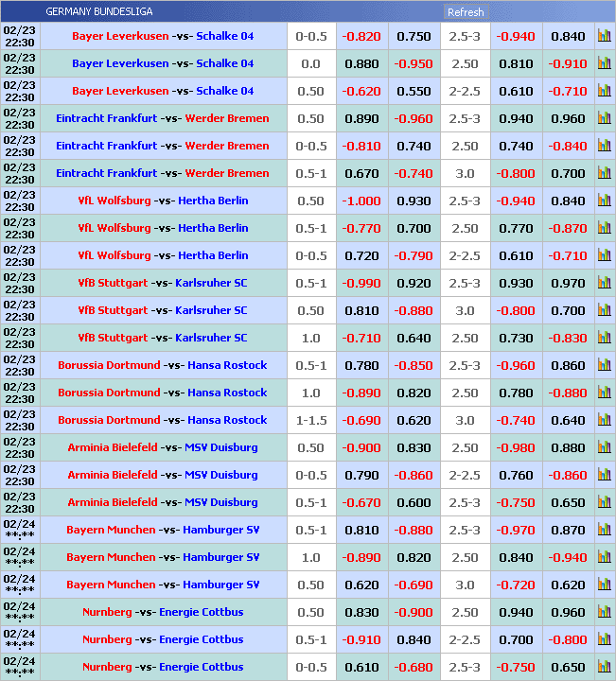The width and height of the screenshot is (616, 681).
Task: Open chart icon for Leverkusen 0.0 handicap row
Action: 604,64
